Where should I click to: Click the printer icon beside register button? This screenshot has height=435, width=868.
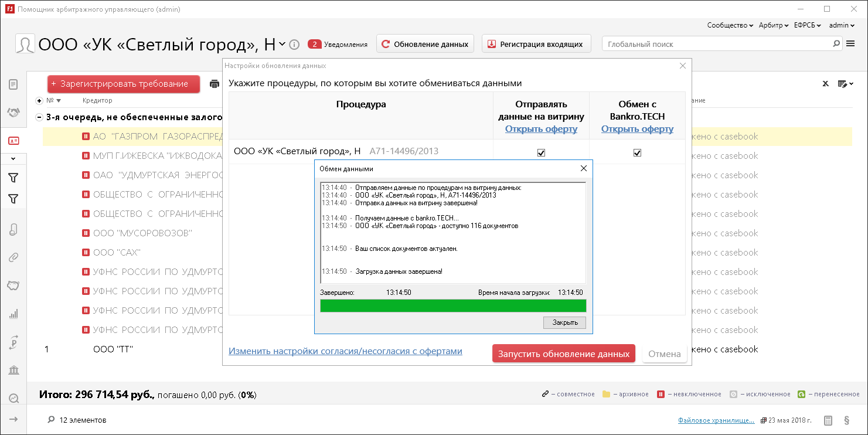click(215, 84)
